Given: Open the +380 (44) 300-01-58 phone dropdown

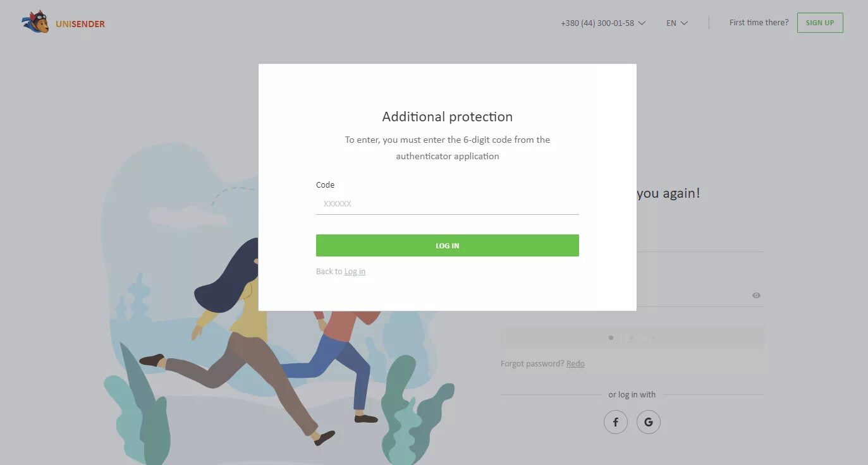Looking at the screenshot, I should pyautogui.click(x=602, y=23).
